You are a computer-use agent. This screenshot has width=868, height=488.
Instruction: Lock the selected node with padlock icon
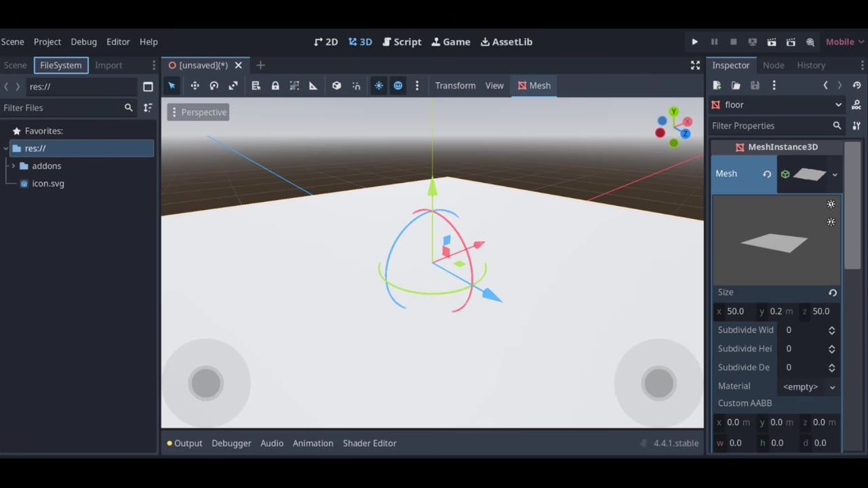click(x=275, y=85)
